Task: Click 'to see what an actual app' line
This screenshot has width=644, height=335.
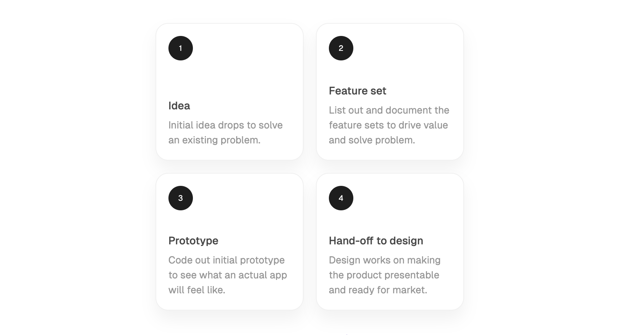Action: [228, 275]
